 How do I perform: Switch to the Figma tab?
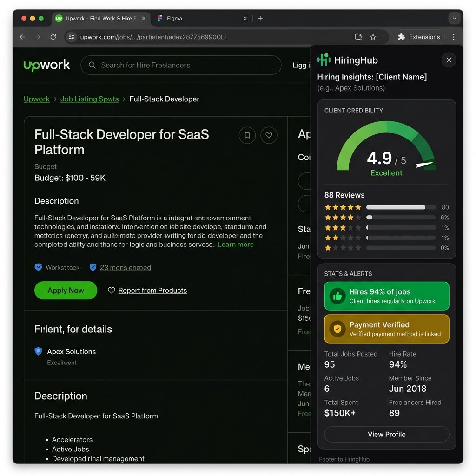pyautogui.click(x=200, y=18)
